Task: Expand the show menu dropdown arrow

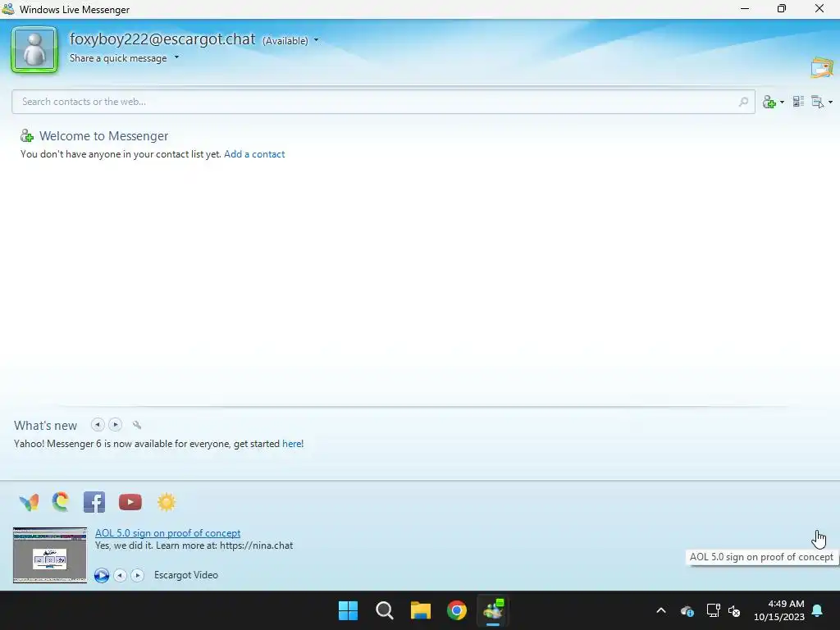Action: pos(830,102)
